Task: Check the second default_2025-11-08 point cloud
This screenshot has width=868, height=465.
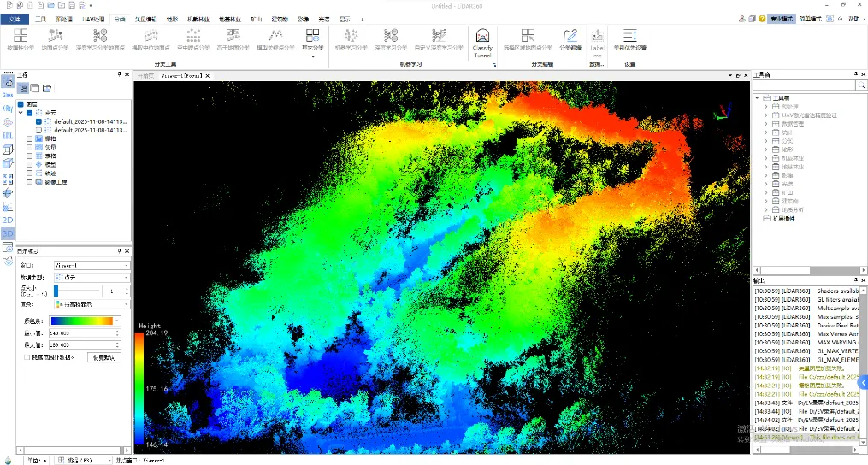Action: pos(38,130)
